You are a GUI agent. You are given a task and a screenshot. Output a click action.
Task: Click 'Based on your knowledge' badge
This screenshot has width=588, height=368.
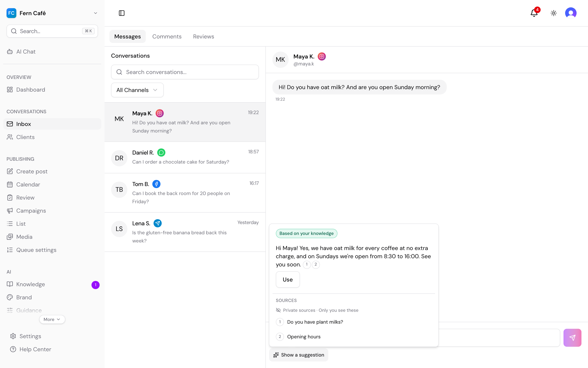306,233
